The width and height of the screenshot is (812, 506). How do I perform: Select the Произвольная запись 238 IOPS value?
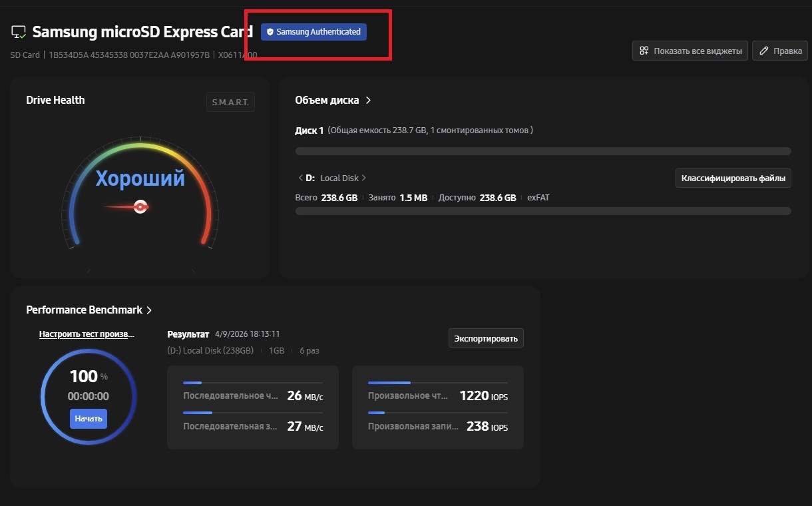tap(487, 426)
